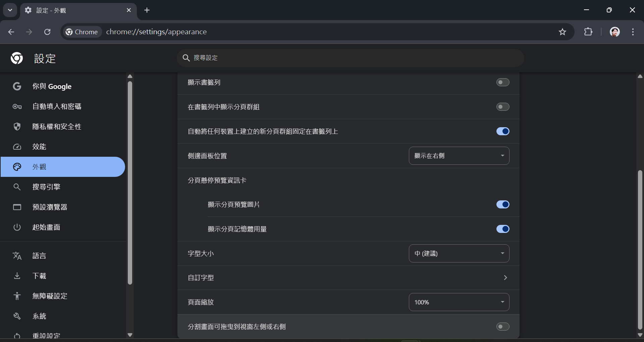Open 頁面縮放 100% dropdown
This screenshot has height=342, width=644.
tap(459, 302)
